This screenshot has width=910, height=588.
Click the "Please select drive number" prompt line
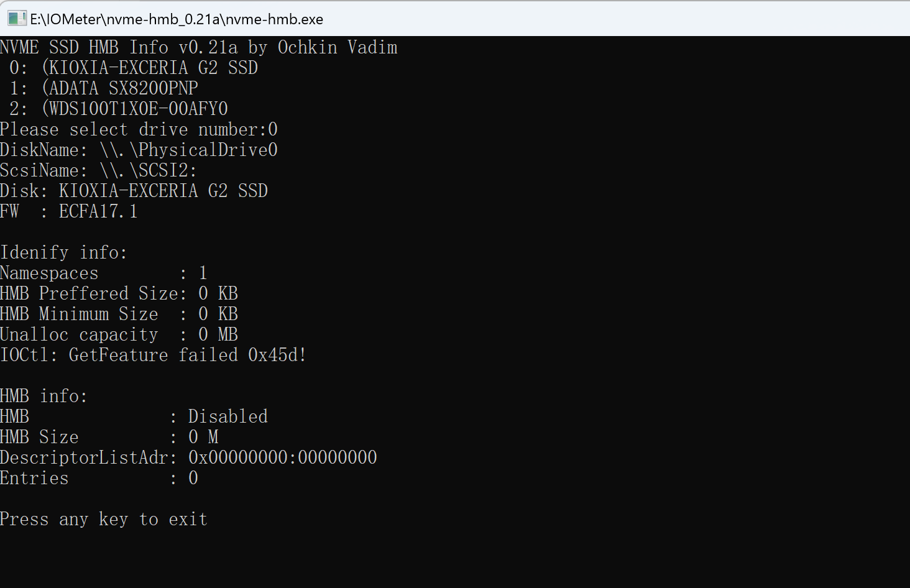point(139,129)
